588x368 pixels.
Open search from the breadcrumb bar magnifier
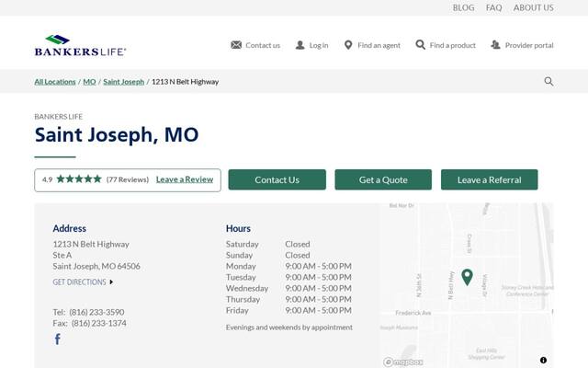tap(548, 82)
